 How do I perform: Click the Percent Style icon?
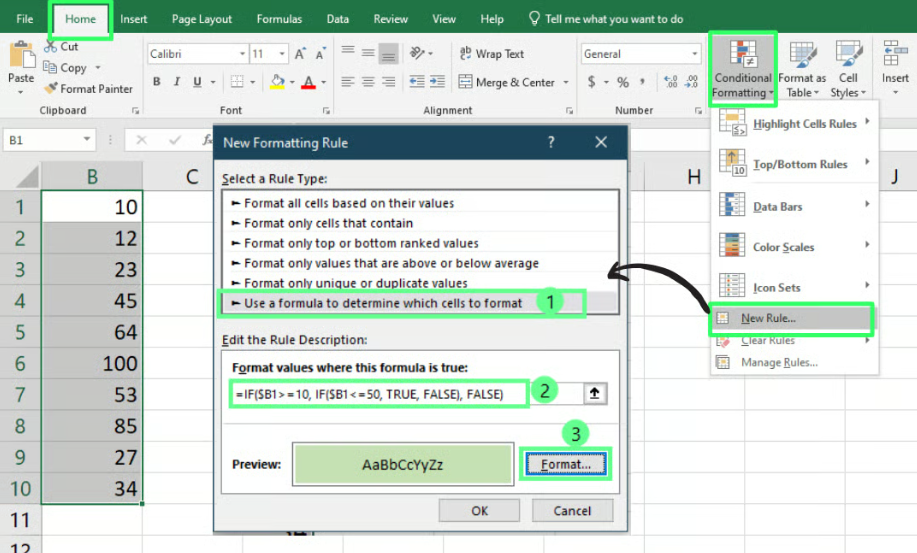tap(623, 83)
